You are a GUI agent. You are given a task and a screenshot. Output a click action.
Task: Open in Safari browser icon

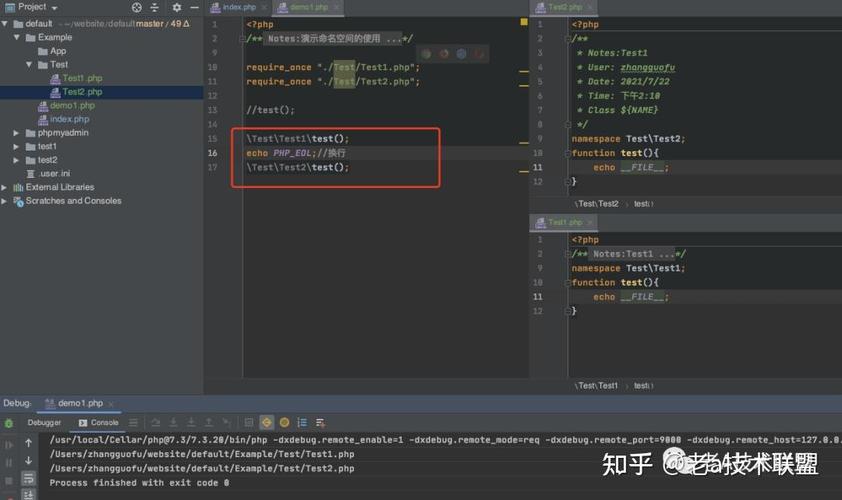[461, 54]
